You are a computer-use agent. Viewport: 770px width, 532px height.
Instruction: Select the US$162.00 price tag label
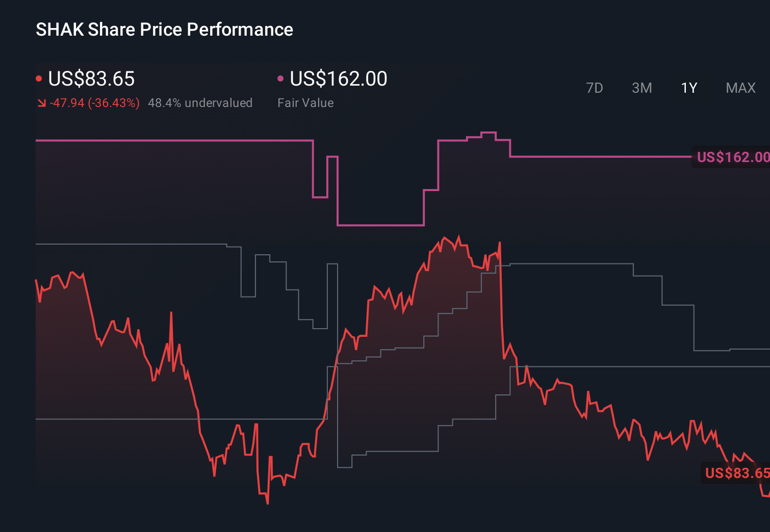(x=732, y=157)
